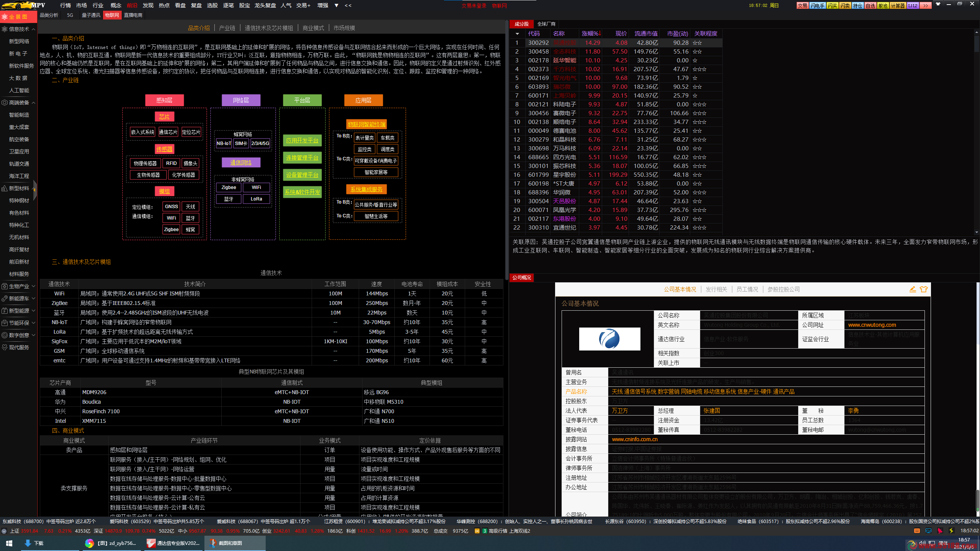Image resolution: width=980 pixels, height=551 pixels.
Task: Open the www.cnwutong.com link
Action: [872, 325]
